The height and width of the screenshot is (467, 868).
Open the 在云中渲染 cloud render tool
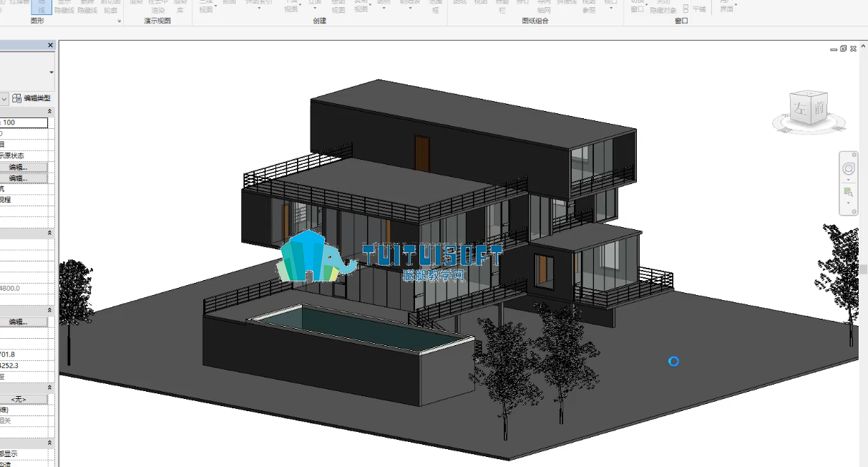pyautogui.click(x=159, y=6)
